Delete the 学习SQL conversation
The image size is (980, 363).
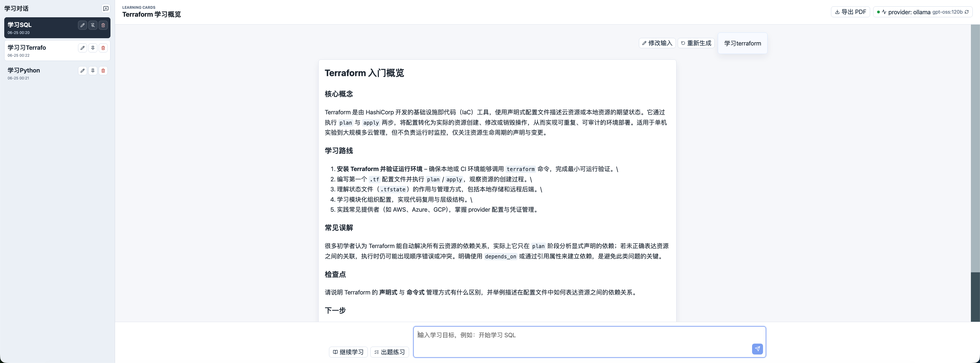click(103, 25)
